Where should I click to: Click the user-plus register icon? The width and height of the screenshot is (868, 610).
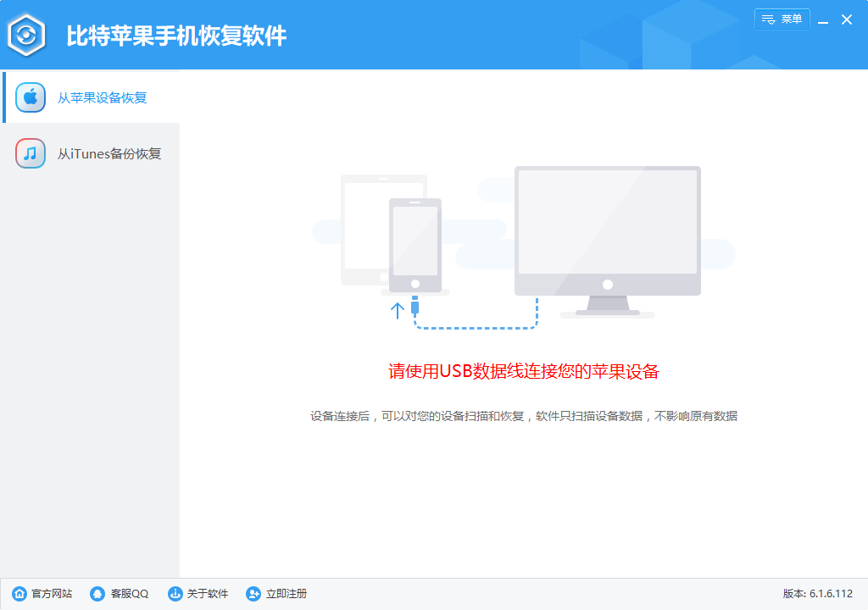click(253, 594)
